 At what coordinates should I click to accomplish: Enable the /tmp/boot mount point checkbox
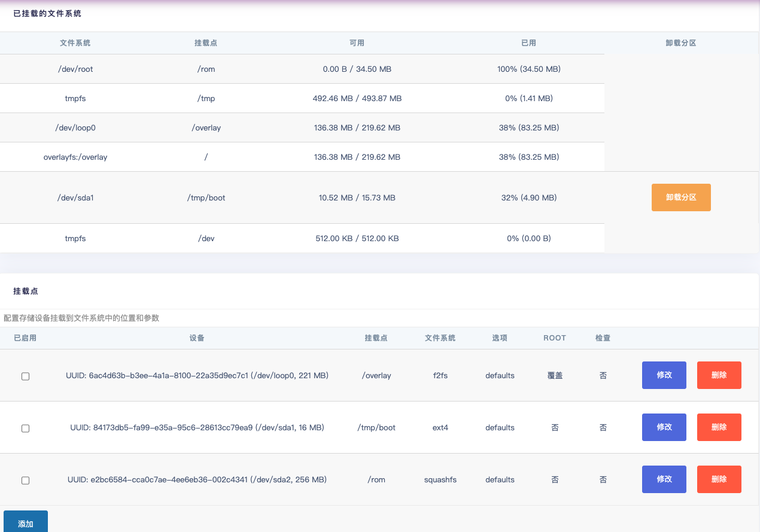[x=25, y=428]
